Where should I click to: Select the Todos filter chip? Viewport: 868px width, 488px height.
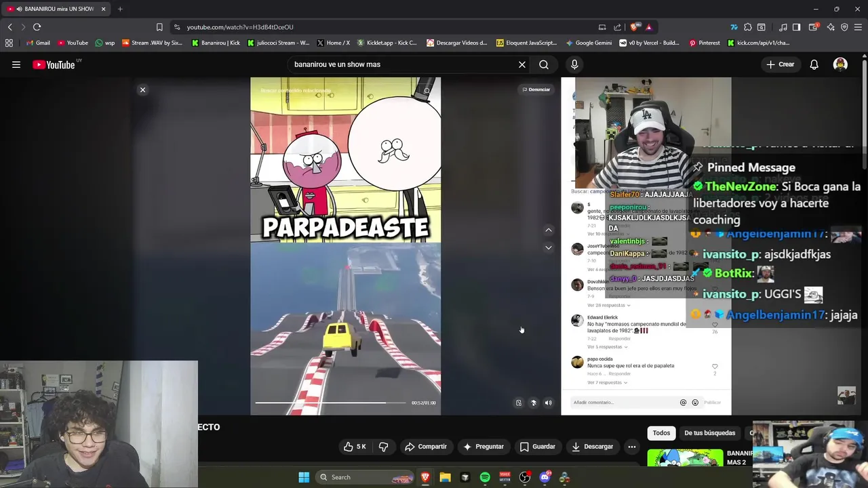click(661, 433)
